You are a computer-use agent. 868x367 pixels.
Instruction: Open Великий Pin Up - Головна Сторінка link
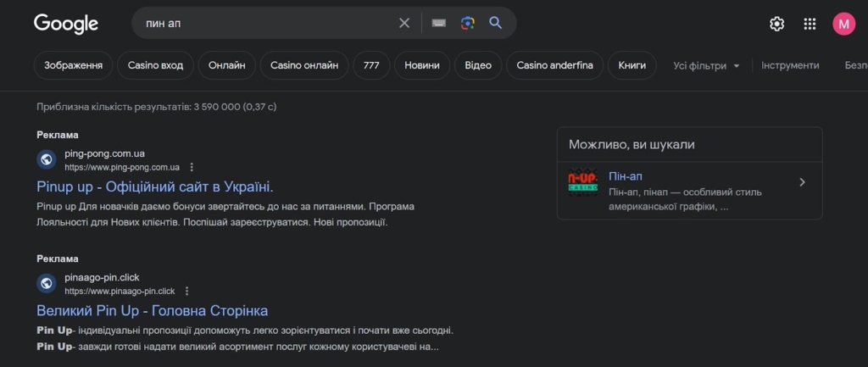[x=153, y=310]
